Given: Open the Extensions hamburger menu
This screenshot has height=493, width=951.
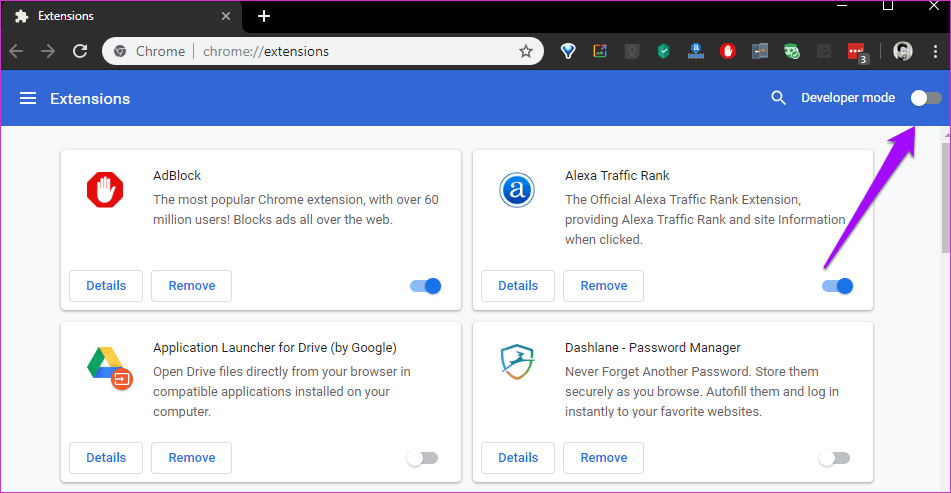Looking at the screenshot, I should pyautogui.click(x=28, y=98).
